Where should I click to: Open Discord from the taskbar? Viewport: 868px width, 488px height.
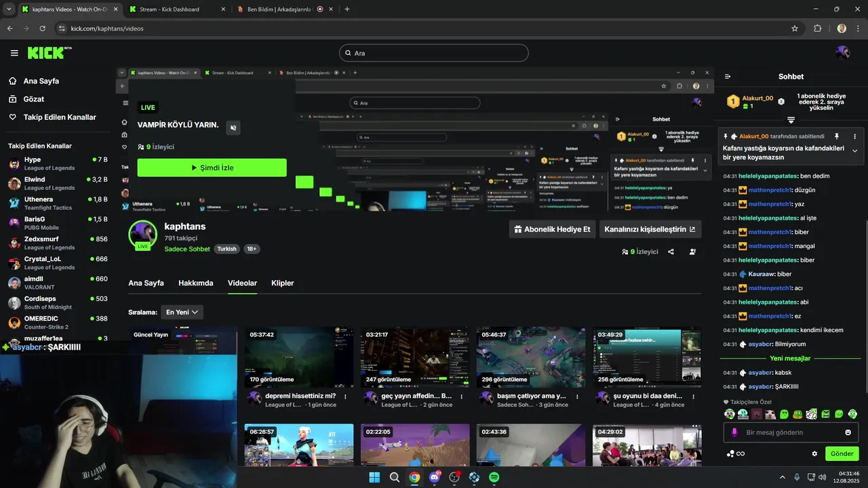[435, 477]
